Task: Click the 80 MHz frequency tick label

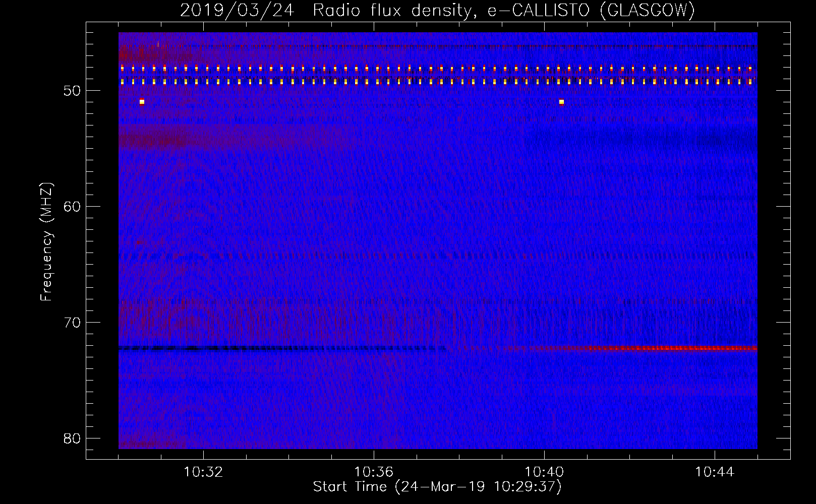Action: pos(72,438)
